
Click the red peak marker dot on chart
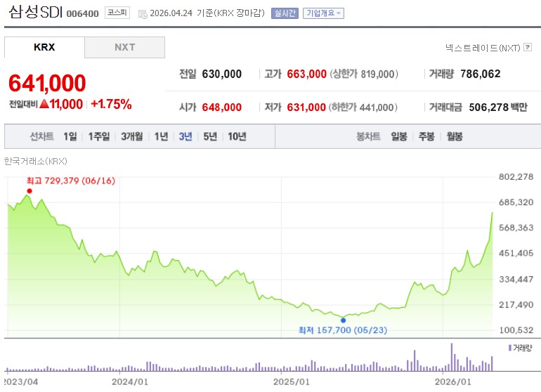coord(30,191)
